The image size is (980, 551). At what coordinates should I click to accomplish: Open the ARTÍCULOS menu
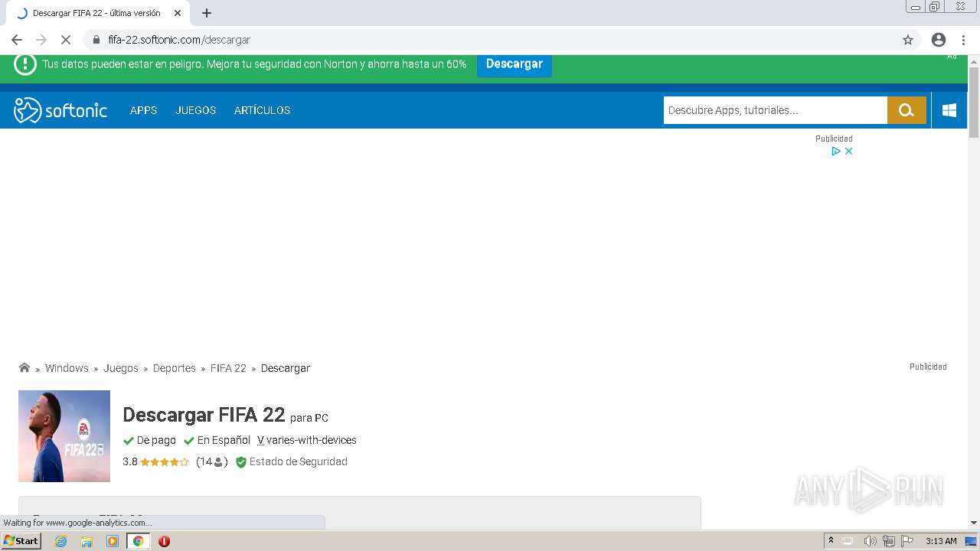point(262,110)
